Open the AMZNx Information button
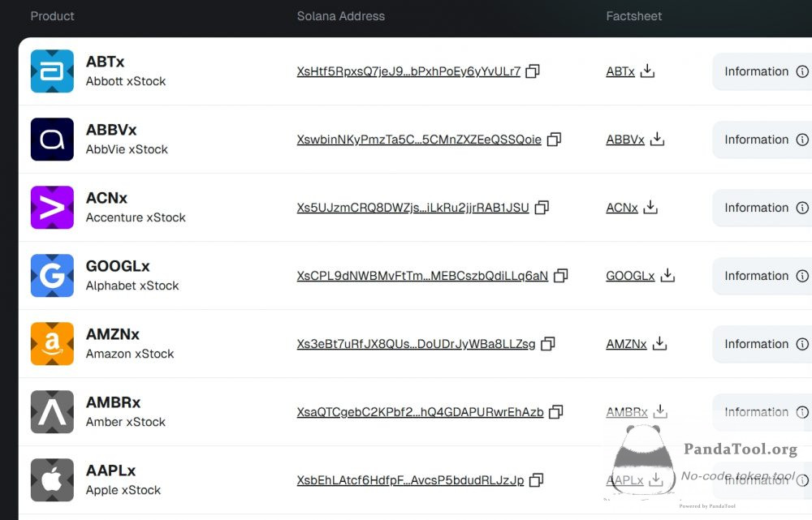The width and height of the screenshot is (812, 520). 762,344
